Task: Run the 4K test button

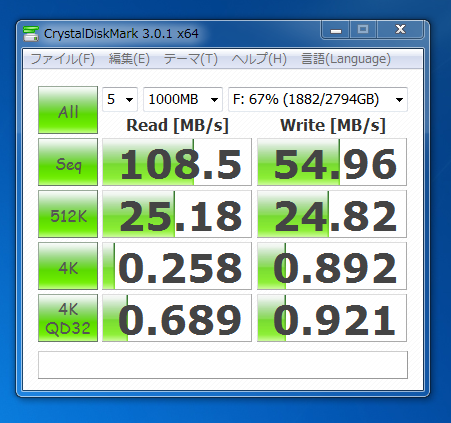Action: click(68, 266)
